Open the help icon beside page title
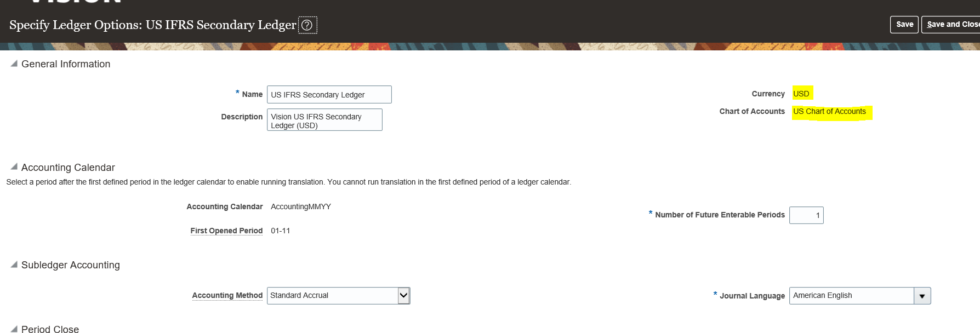The width and height of the screenshot is (980, 333). click(x=307, y=25)
